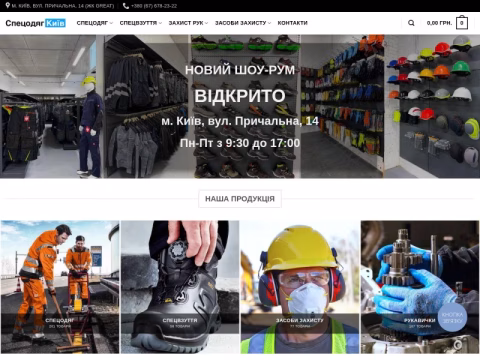Open the Спецвзуття category card
Viewport: 480px width, 360px height.
(180, 287)
